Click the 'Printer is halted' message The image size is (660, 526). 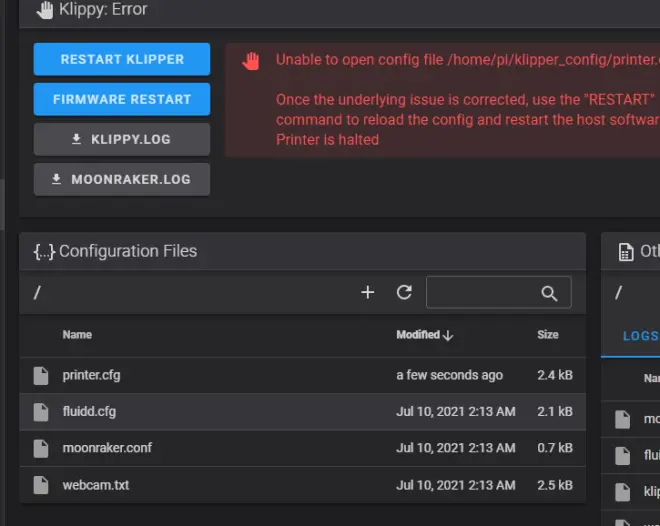tap(327, 139)
